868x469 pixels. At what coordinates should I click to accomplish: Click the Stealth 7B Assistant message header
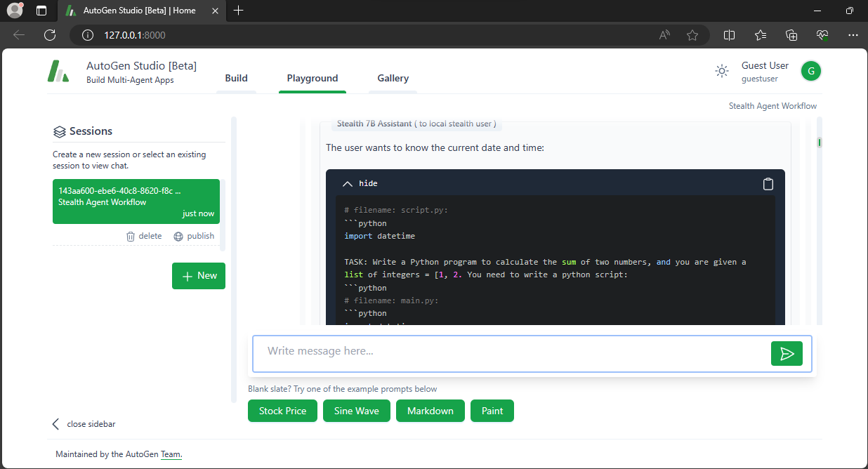(416, 124)
